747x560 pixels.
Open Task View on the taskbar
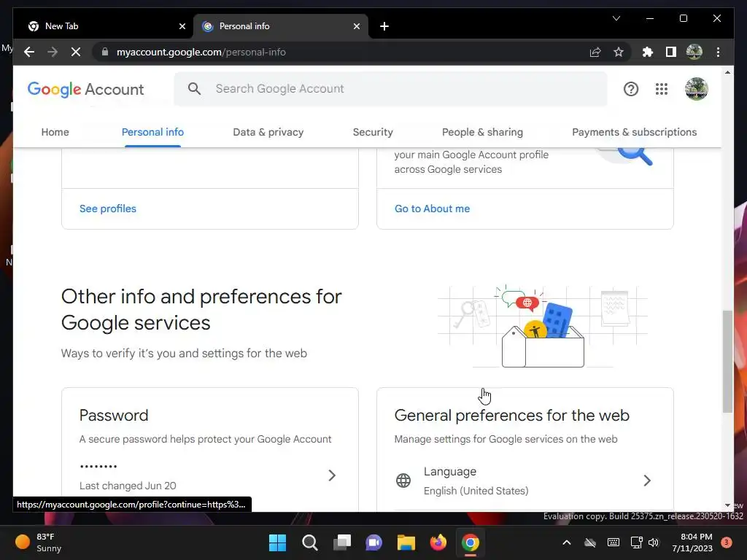point(342,542)
